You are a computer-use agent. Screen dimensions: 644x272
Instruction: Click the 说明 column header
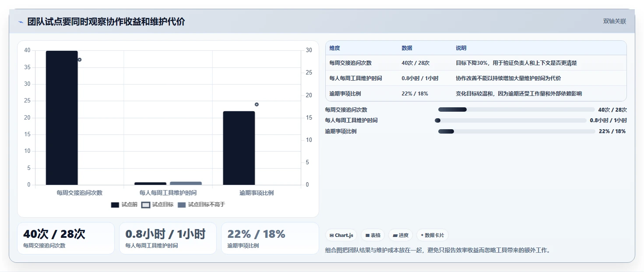[x=461, y=48]
